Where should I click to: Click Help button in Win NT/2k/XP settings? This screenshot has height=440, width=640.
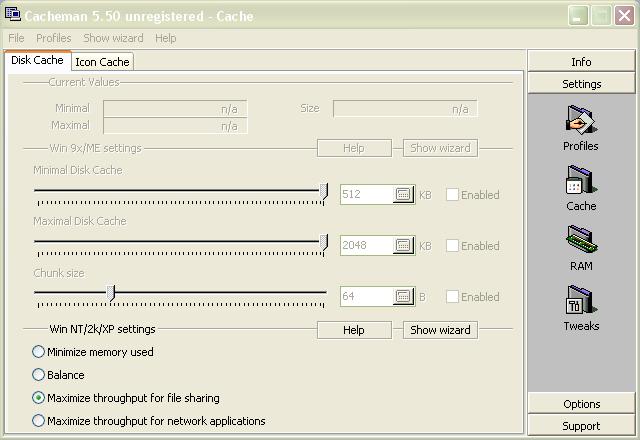[x=354, y=330]
